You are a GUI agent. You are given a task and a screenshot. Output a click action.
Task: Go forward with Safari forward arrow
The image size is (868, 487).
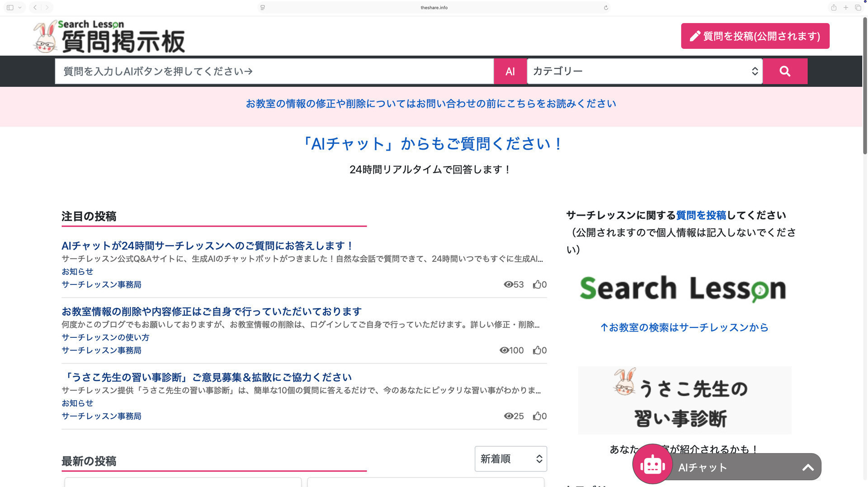click(x=47, y=8)
